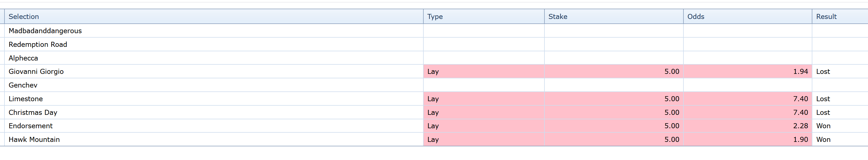Select the Limestone selection name
Image resolution: width=868 pixels, height=160 pixels.
[x=26, y=99]
